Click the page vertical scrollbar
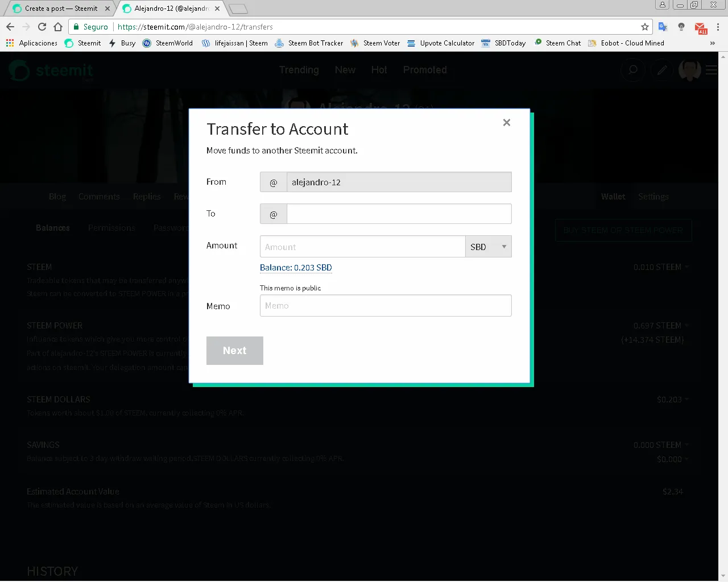This screenshot has width=728, height=582. pos(723,316)
